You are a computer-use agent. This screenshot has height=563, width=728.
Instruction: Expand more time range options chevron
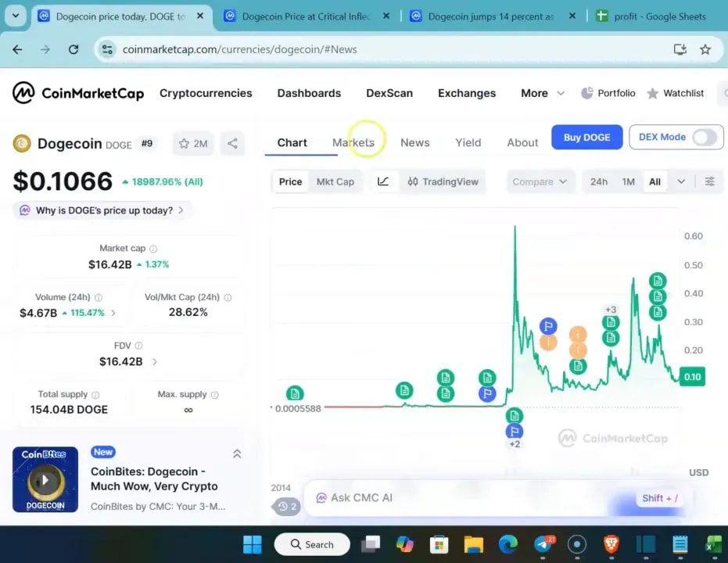680,181
